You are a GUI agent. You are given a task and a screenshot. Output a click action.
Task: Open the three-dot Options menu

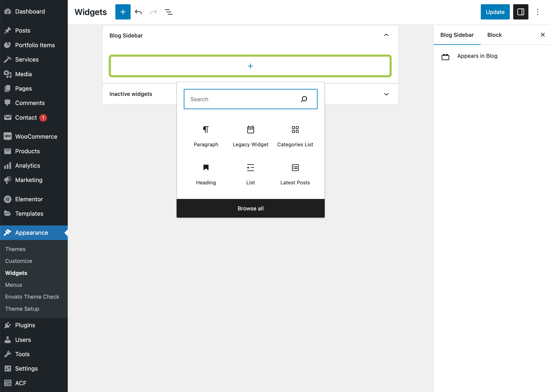538,12
